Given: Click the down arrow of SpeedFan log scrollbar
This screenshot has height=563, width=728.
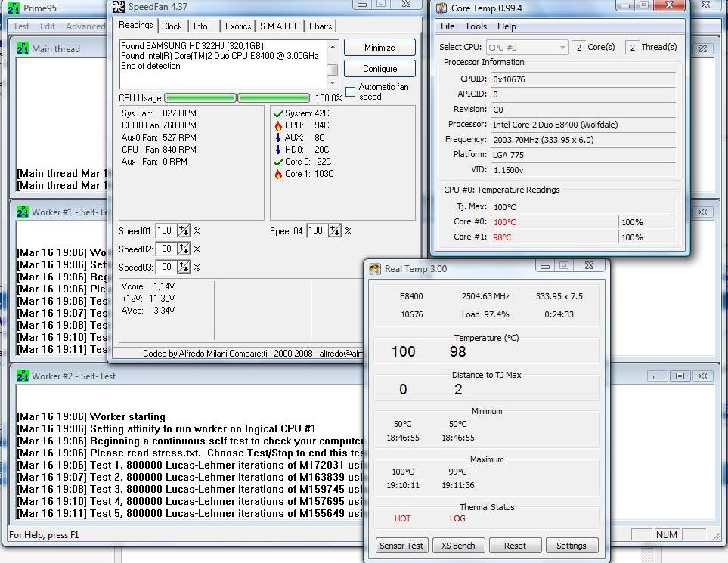Looking at the screenshot, I should pos(333,82).
